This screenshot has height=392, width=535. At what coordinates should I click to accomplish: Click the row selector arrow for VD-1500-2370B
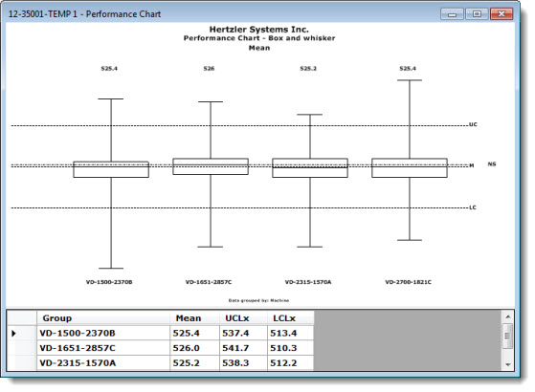[x=14, y=333]
